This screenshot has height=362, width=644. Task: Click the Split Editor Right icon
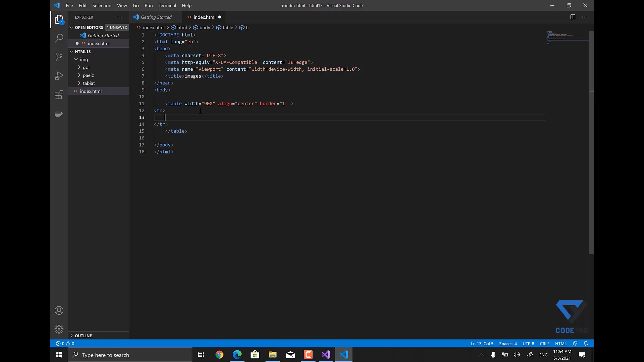[x=573, y=17]
